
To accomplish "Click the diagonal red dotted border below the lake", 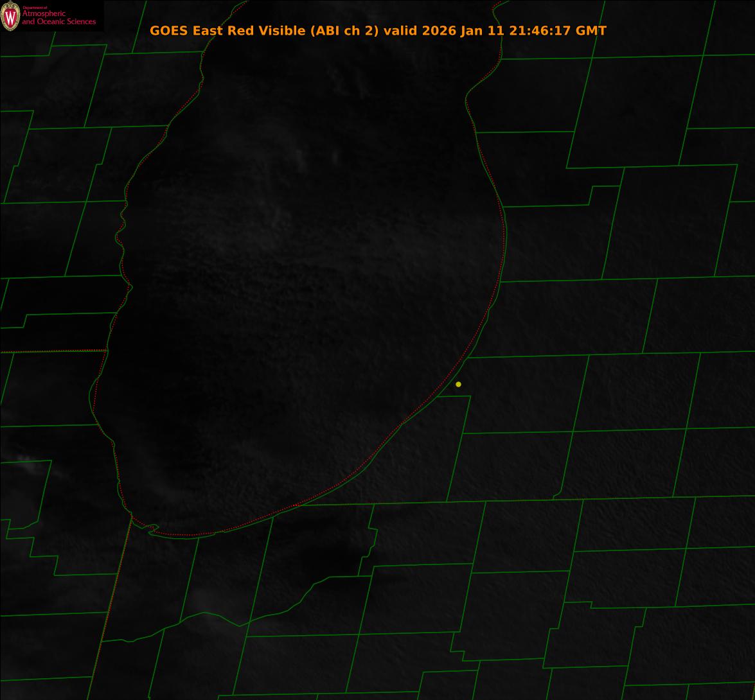I will (112, 597).
